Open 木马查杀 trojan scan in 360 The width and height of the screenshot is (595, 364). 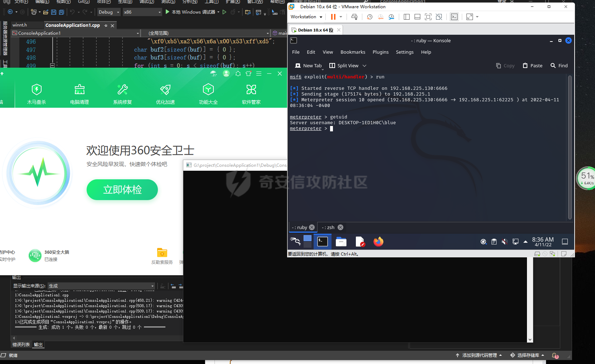coord(37,94)
